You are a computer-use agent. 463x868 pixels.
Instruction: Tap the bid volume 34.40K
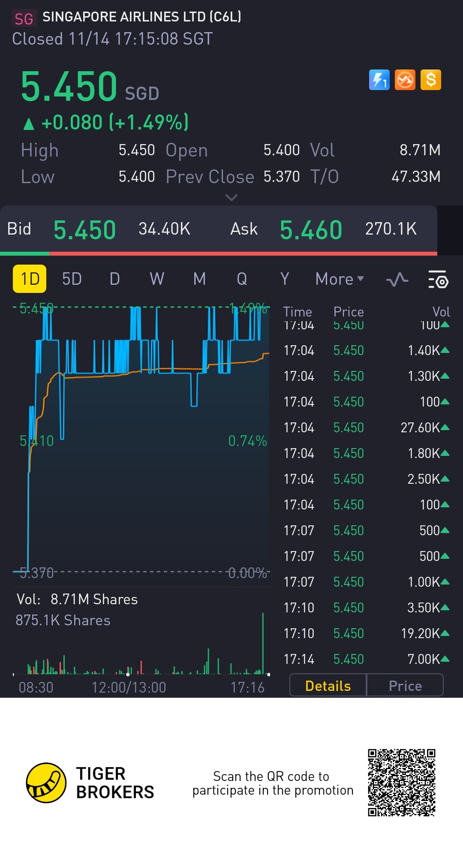[165, 229]
